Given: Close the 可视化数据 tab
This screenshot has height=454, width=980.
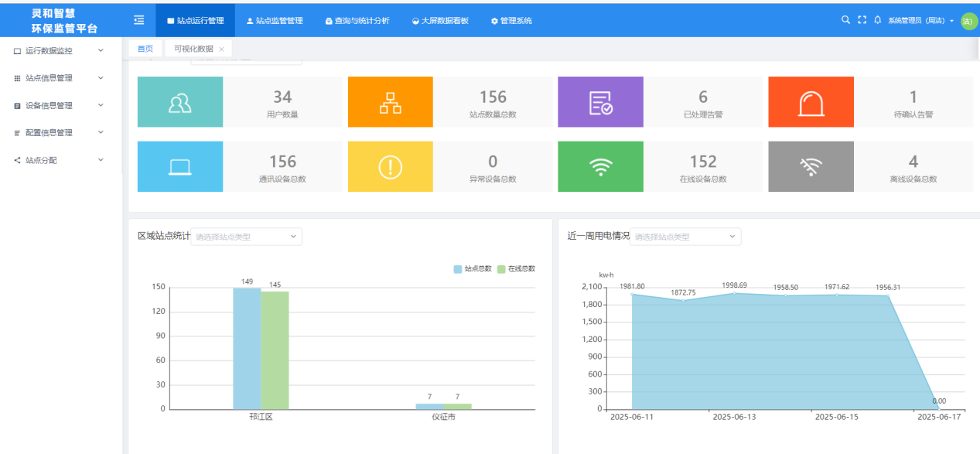Looking at the screenshot, I should tap(221, 49).
